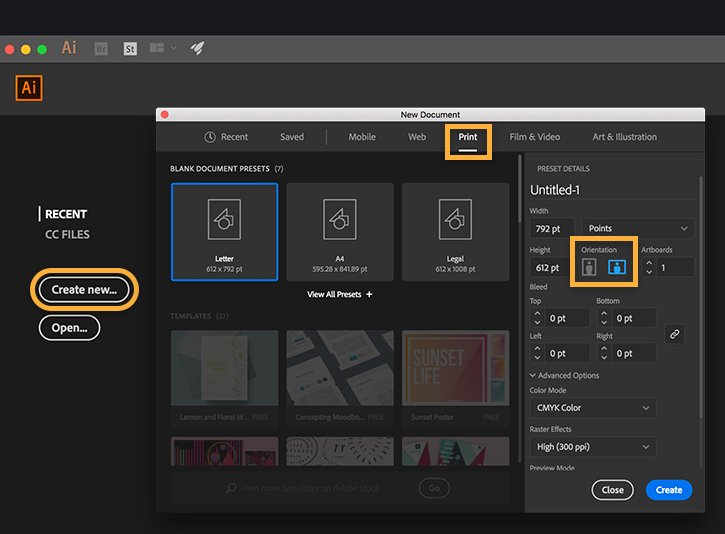Collapse the Advanced Options section
Viewport: 725px width, 534px height.
tap(533, 375)
